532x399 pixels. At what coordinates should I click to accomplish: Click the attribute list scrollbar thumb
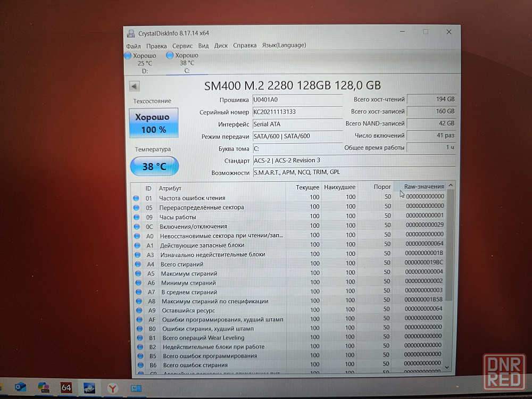[x=449, y=245]
